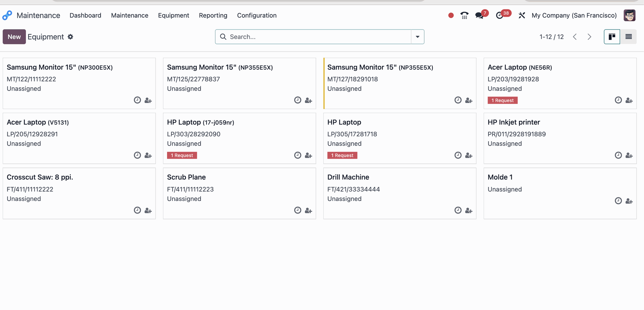Click activity clock on Samsung Monitor MT/125/22778837 card
This screenshot has width=644, height=310.
point(298,100)
